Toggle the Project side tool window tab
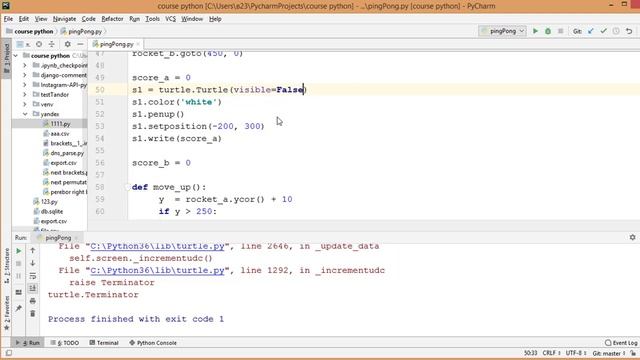Viewport: 640px width, 360px height. [x=6, y=58]
